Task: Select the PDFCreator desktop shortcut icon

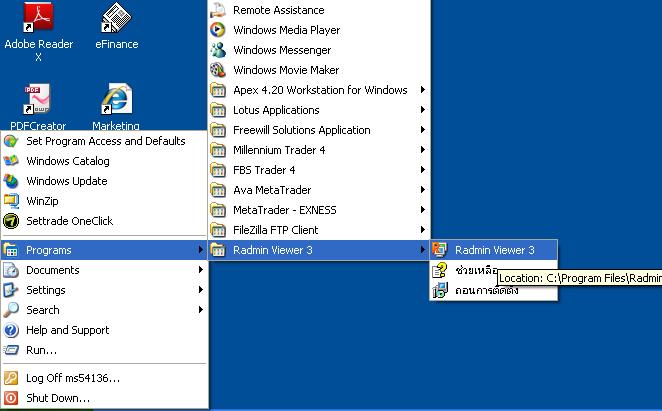Action: [38, 101]
